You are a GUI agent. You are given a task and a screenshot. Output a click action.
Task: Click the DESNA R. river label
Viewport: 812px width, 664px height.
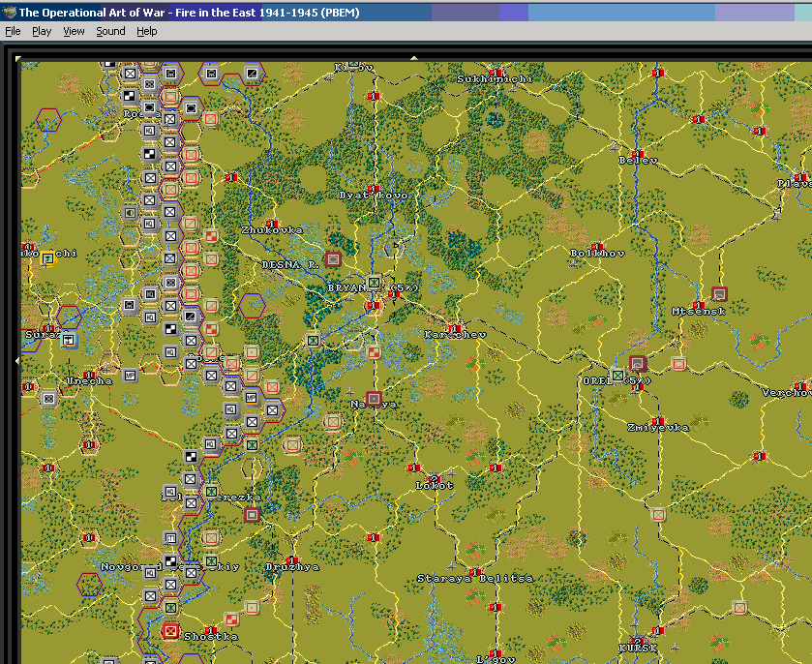coord(290,264)
